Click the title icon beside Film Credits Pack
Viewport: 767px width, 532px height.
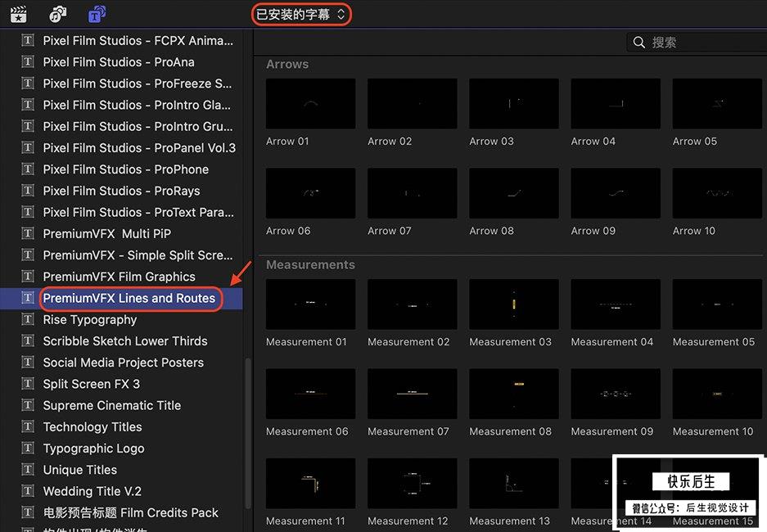click(x=28, y=512)
